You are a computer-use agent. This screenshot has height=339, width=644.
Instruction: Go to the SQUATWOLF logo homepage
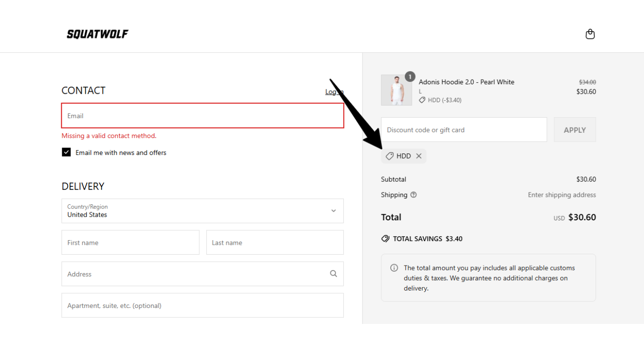click(x=97, y=34)
